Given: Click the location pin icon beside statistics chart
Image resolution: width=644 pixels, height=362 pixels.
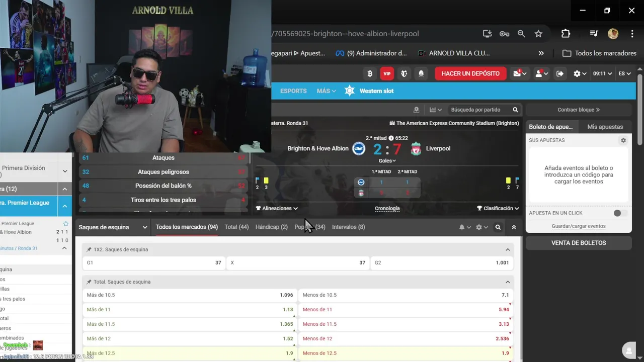Looking at the screenshot, I should [x=416, y=110].
